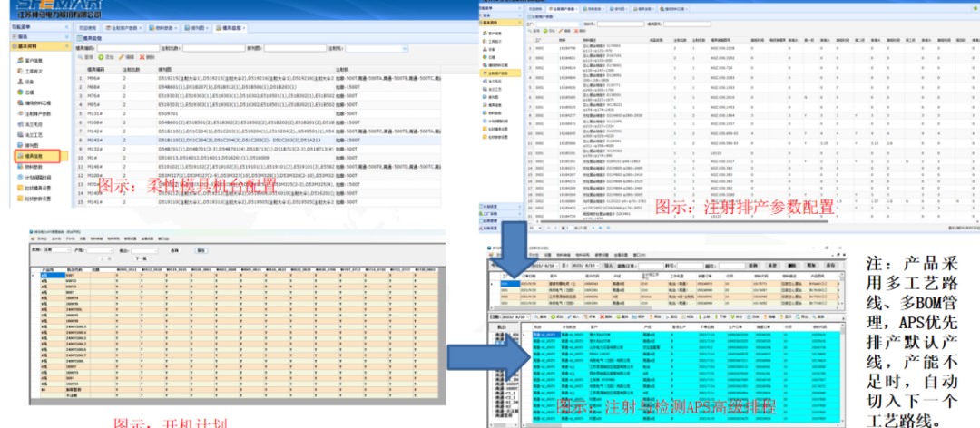Open page-size dropdown in 注射排产参数 pager
Screen dimensions: 980x428
542,229
